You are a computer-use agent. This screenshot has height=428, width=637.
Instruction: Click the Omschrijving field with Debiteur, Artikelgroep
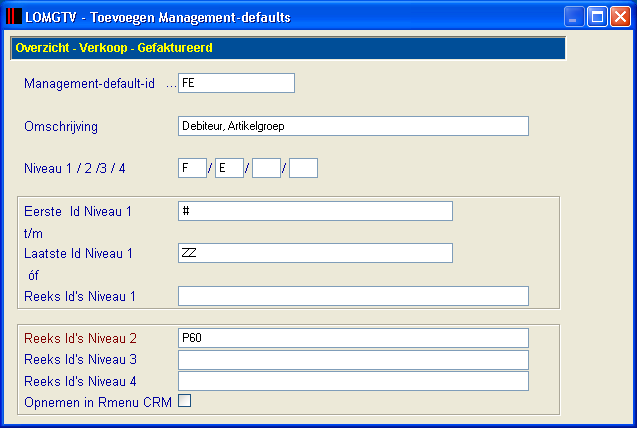pos(353,126)
